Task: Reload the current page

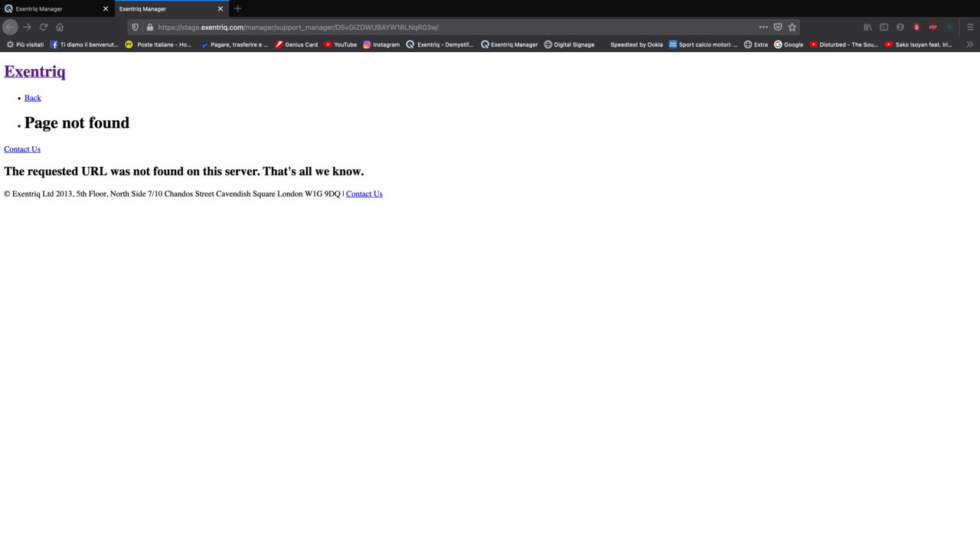Action: [x=44, y=27]
